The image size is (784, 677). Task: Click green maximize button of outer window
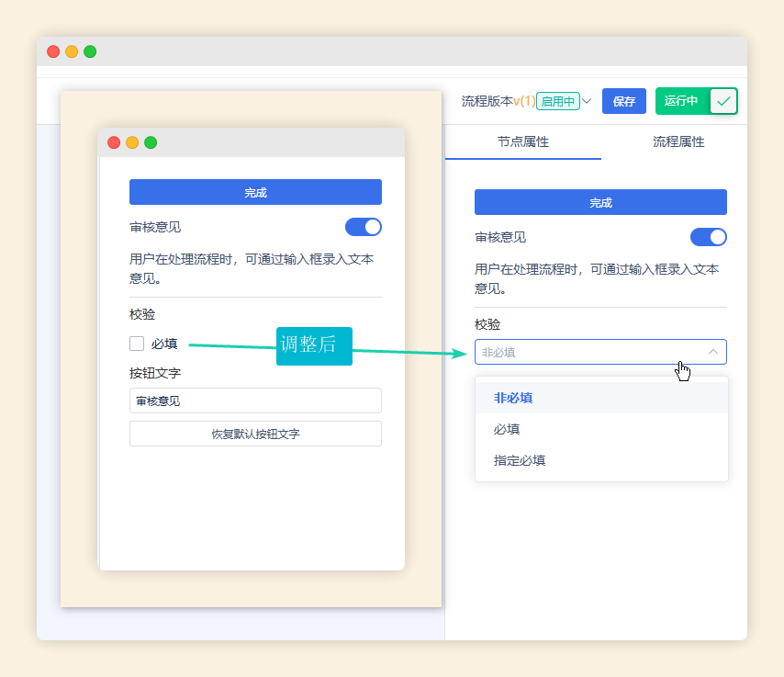tap(90, 51)
